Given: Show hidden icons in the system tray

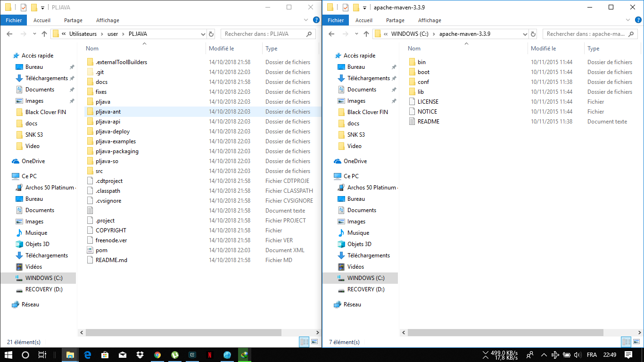Looking at the screenshot, I should pos(544,355).
